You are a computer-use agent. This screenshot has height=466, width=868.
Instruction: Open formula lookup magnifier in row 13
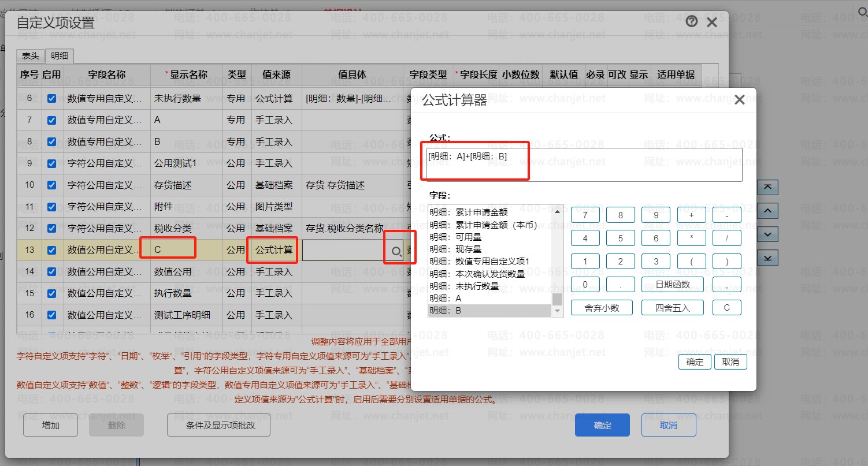point(396,251)
